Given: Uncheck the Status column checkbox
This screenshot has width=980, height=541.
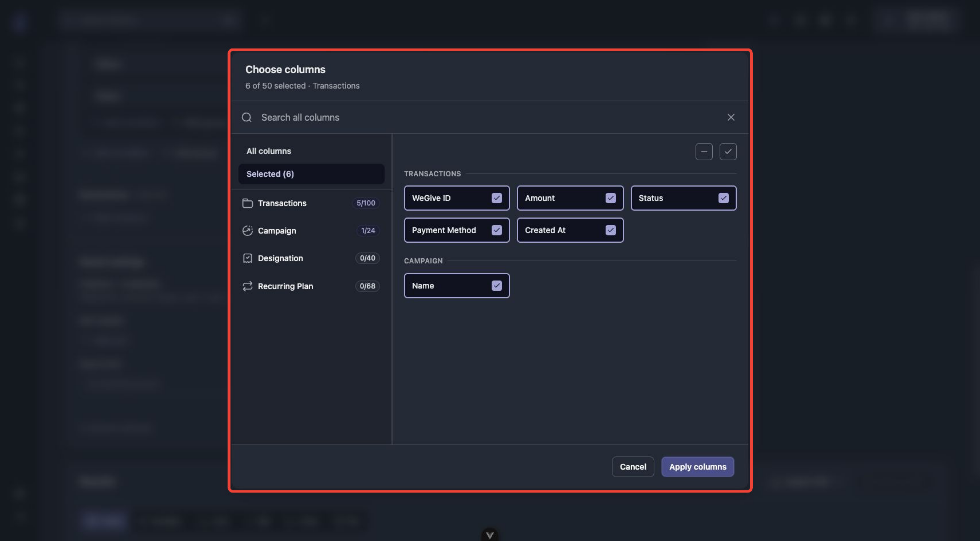Looking at the screenshot, I should (723, 198).
